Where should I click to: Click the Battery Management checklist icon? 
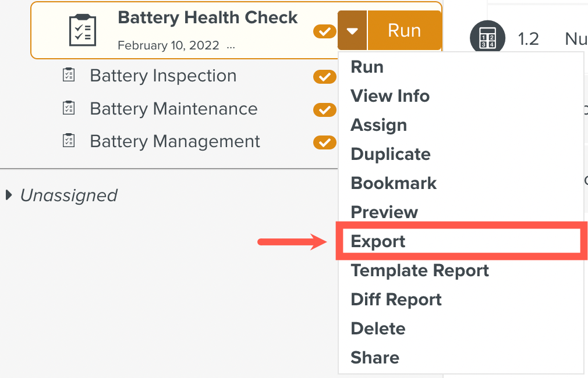click(x=68, y=141)
